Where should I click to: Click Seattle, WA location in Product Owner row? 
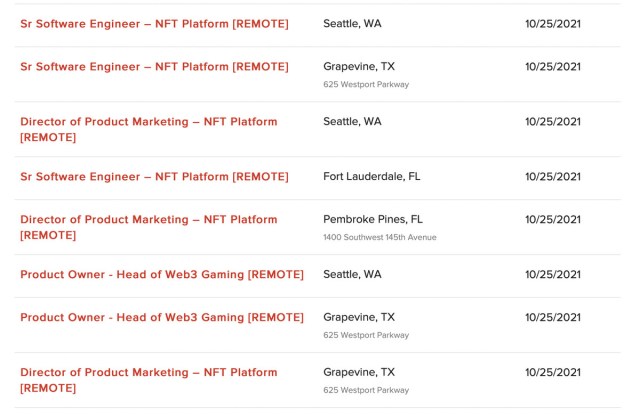point(352,274)
